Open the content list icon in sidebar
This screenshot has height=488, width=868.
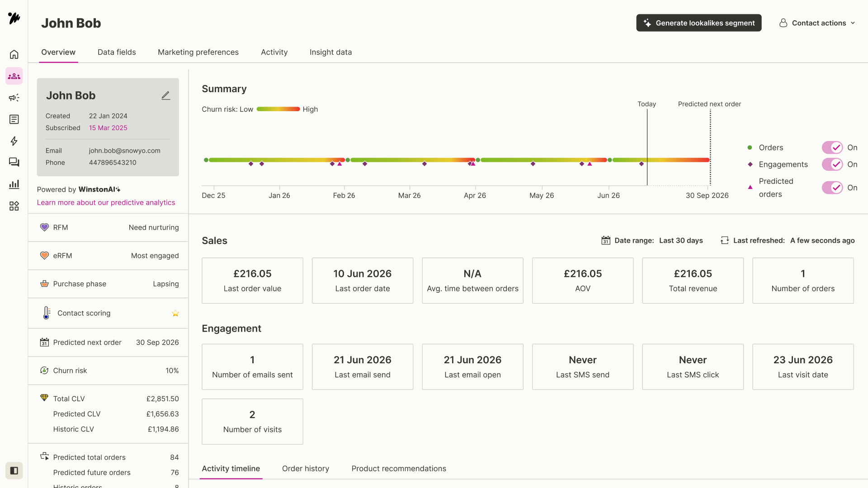[14, 119]
